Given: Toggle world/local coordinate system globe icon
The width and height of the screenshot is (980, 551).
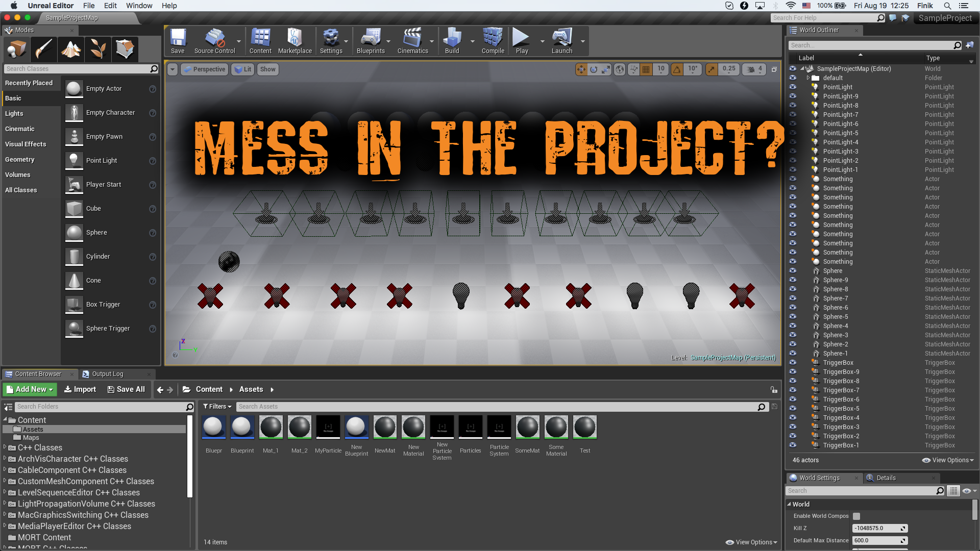Looking at the screenshot, I should tap(620, 69).
